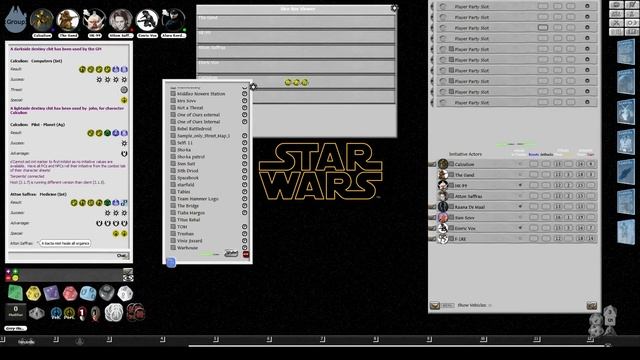
Task: Click the bottom-right icon in initiative tracker
Action: [591, 305]
